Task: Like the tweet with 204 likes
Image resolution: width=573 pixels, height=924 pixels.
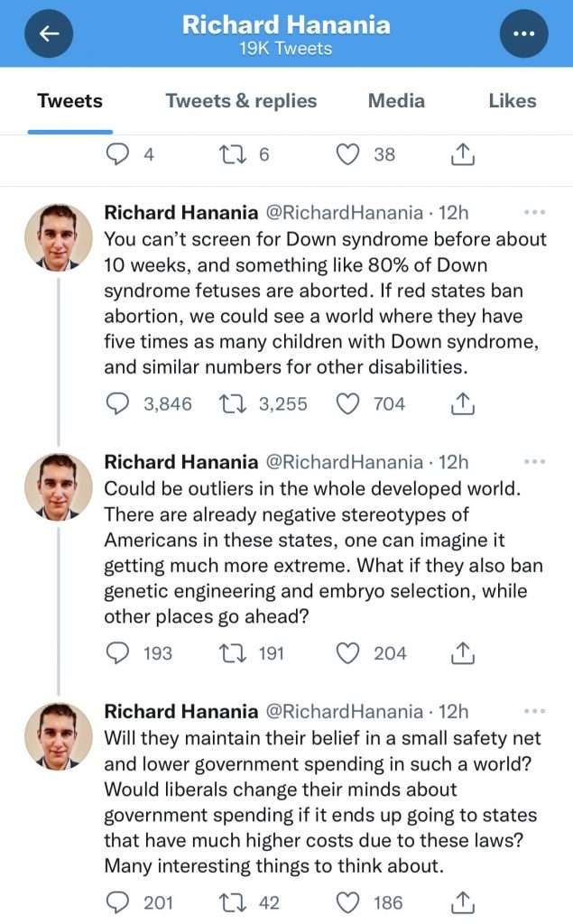Action: (x=347, y=653)
